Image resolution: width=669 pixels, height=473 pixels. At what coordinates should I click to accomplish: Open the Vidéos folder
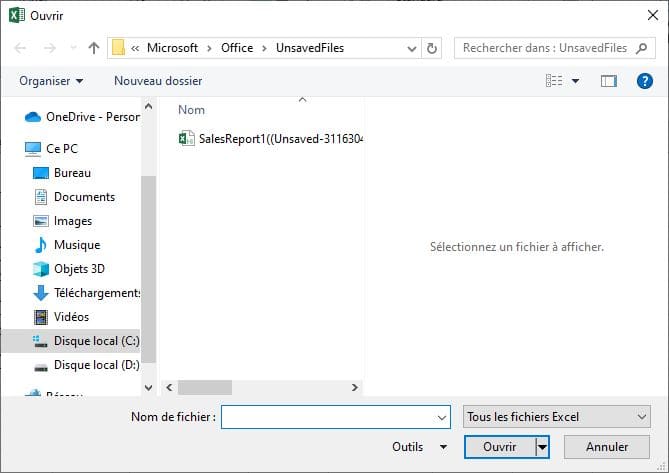tap(61, 317)
